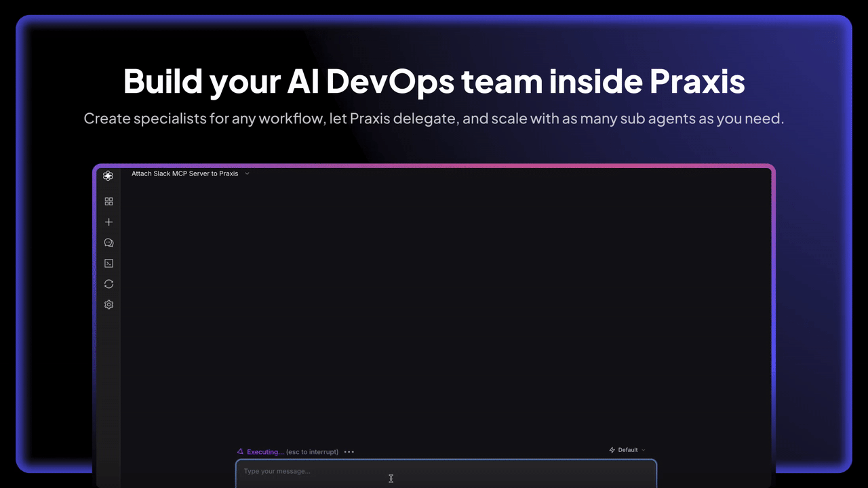Click the Praxis logo in the sidebar
Screen dimensions: 868x488
pyautogui.click(x=108, y=176)
